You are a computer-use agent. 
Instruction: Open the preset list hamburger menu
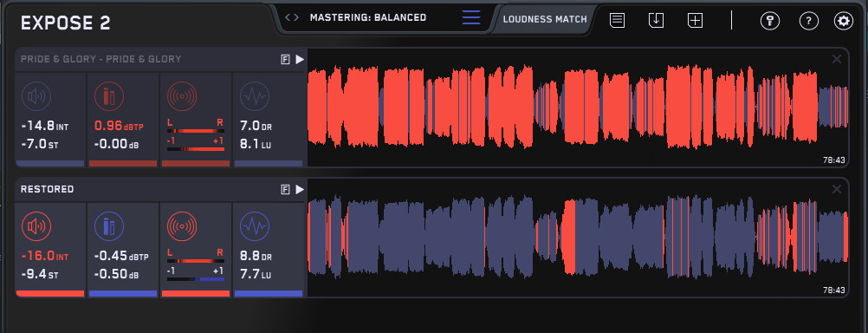[471, 17]
